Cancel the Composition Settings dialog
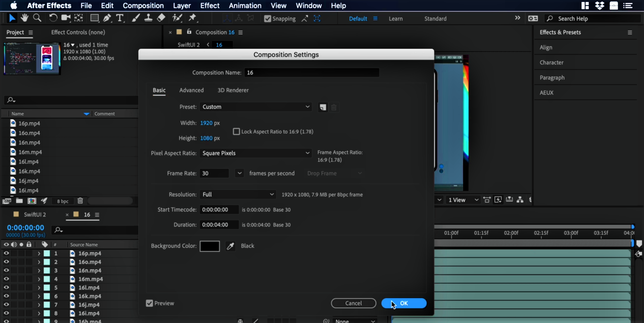Image resolution: width=644 pixels, height=323 pixels. pos(354,303)
